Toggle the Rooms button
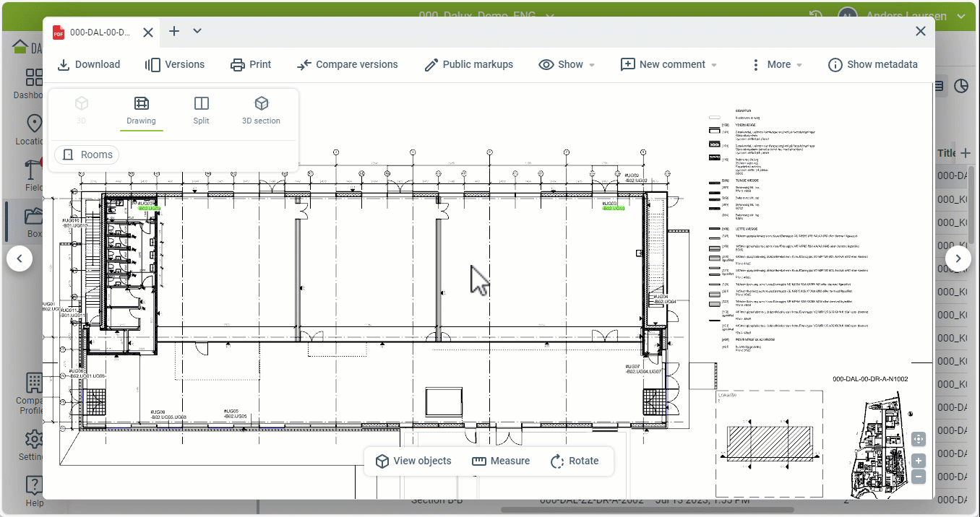This screenshot has width=980, height=517. click(87, 155)
